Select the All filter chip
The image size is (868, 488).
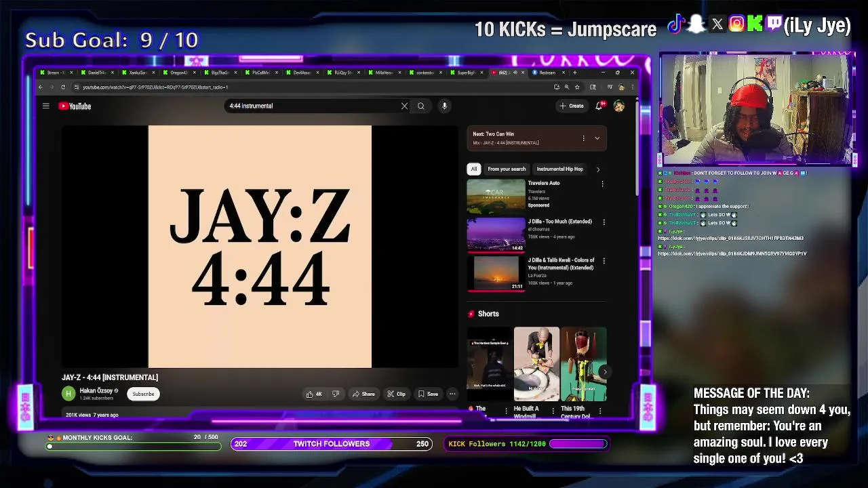(474, 169)
